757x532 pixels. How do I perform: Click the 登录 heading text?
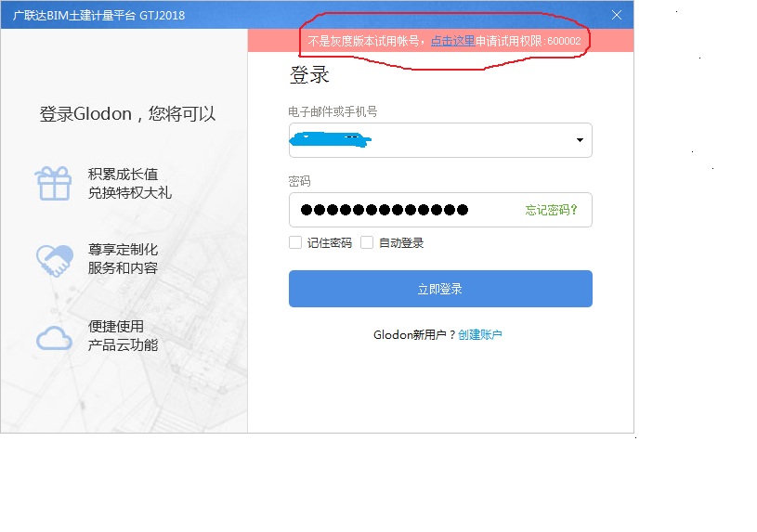click(x=309, y=75)
